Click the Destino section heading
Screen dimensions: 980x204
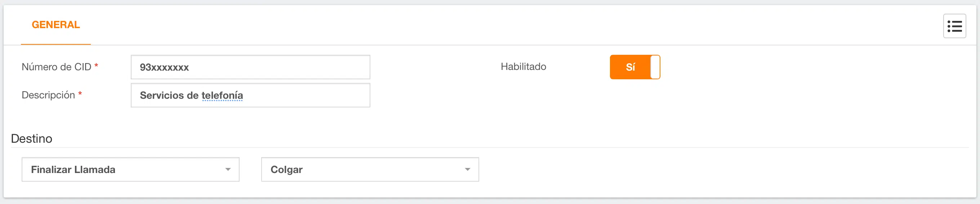coord(32,138)
